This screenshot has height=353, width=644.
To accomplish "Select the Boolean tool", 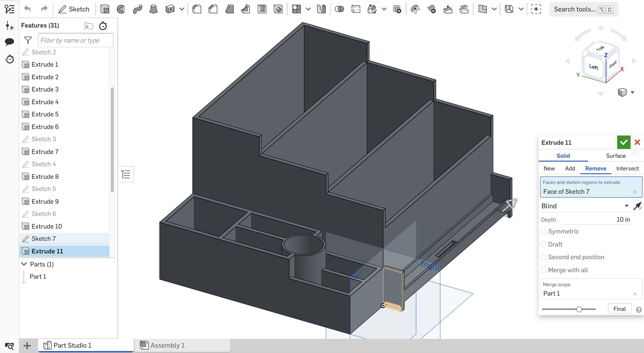I will pos(339,9).
